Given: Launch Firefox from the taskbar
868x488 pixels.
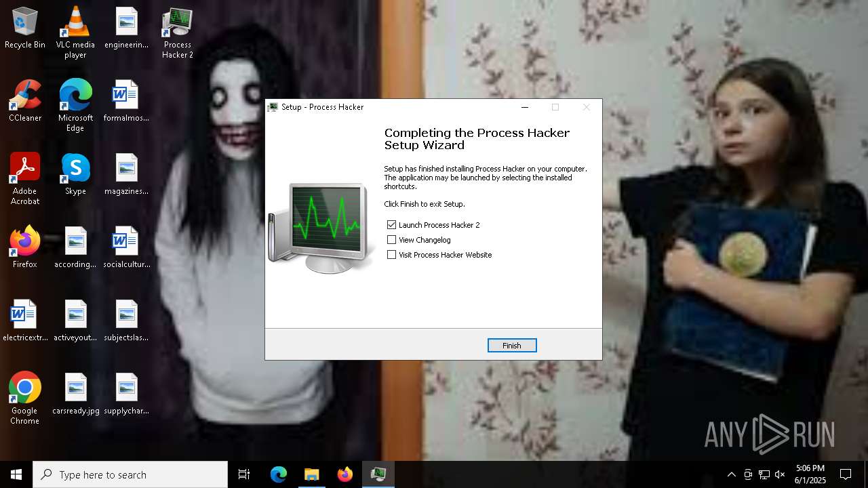Looking at the screenshot, I should (x=345, y=474).
